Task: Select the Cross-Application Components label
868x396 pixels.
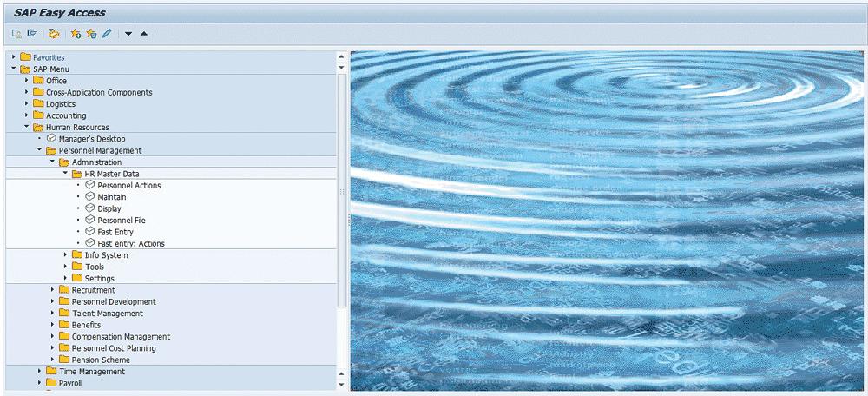Action: tap(99, 93)
